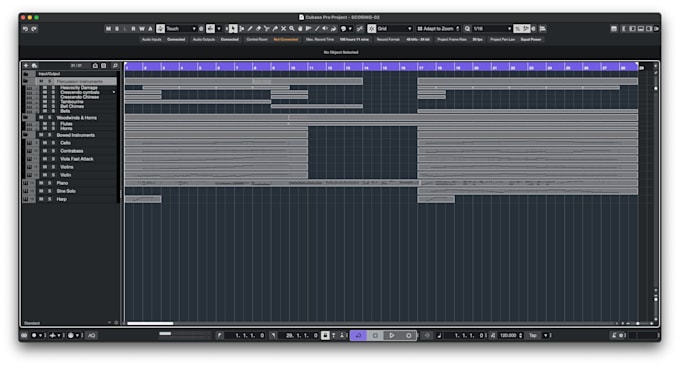Click the tempo value 120.000 field

pyautogui.click(x=508, y=335)
